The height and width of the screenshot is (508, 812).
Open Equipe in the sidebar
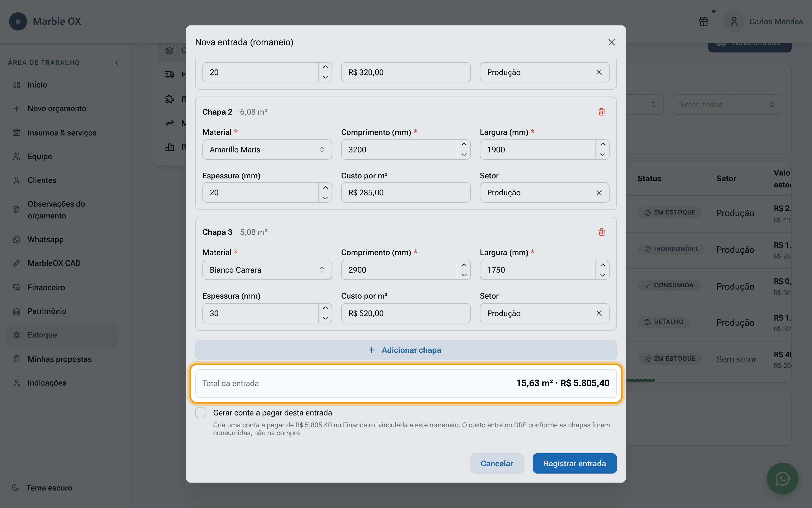click(x=62, y=157)
